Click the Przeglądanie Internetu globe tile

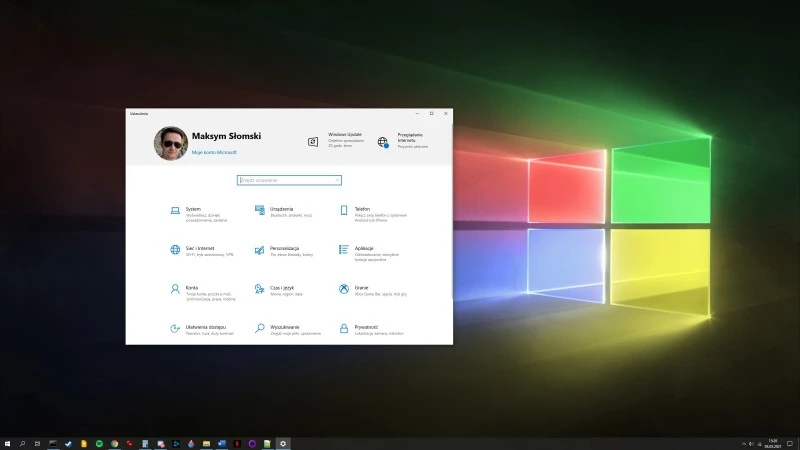click(403, 141)
